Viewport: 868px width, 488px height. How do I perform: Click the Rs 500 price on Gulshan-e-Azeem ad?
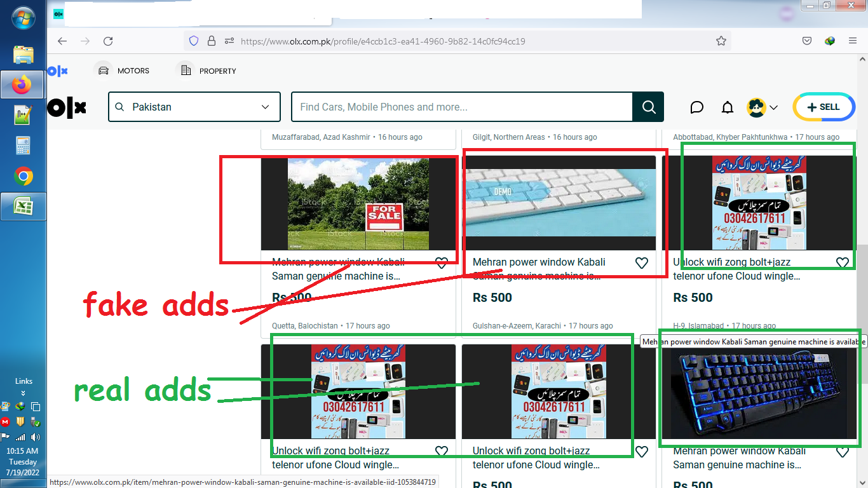[492, 297]
